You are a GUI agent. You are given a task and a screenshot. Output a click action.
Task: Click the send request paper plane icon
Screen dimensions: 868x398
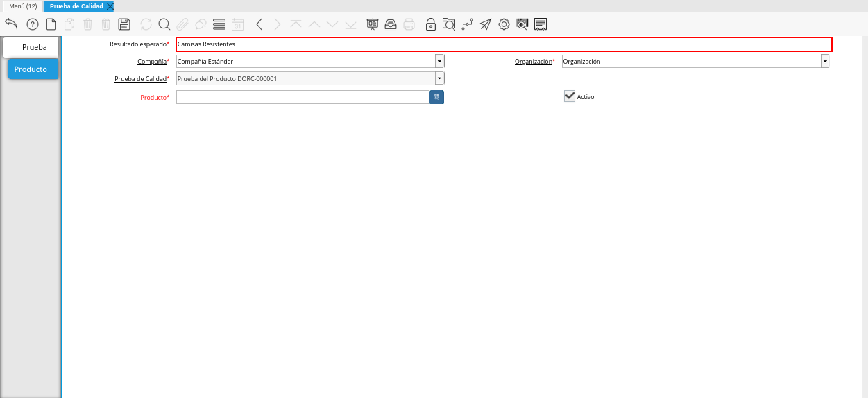[x=486, y=24]
